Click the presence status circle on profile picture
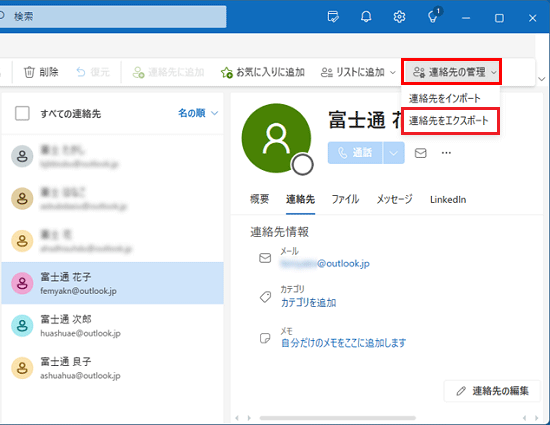 tap(302, 164)
